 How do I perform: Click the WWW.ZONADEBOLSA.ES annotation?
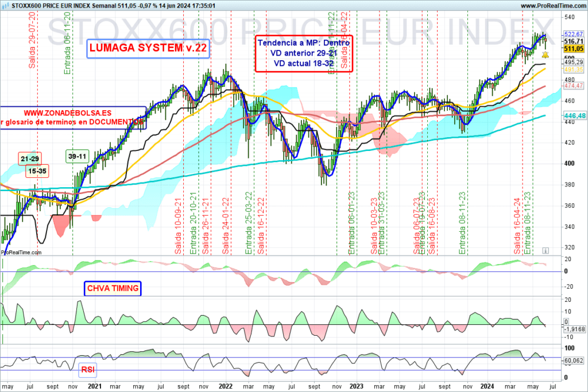tap(68, 113)
